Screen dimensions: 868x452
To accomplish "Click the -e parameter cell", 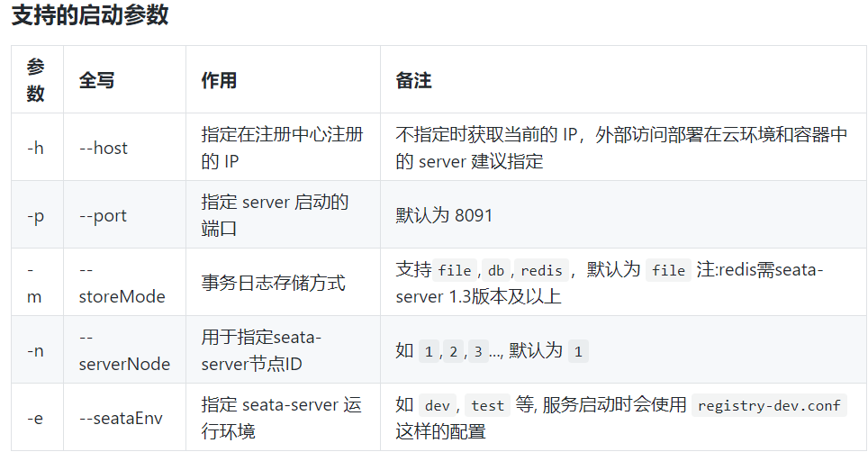I will click(37, 417).
